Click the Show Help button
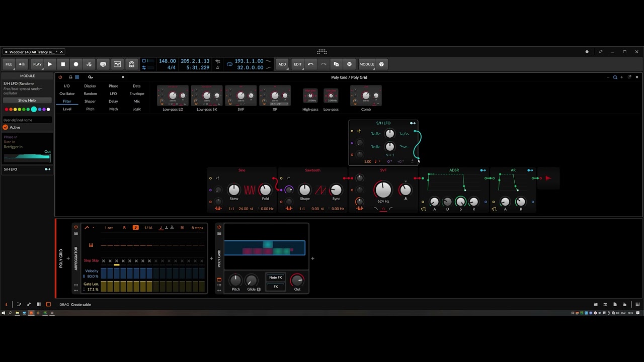Screen dimensions: 644x362 click(x=27, y=100)
